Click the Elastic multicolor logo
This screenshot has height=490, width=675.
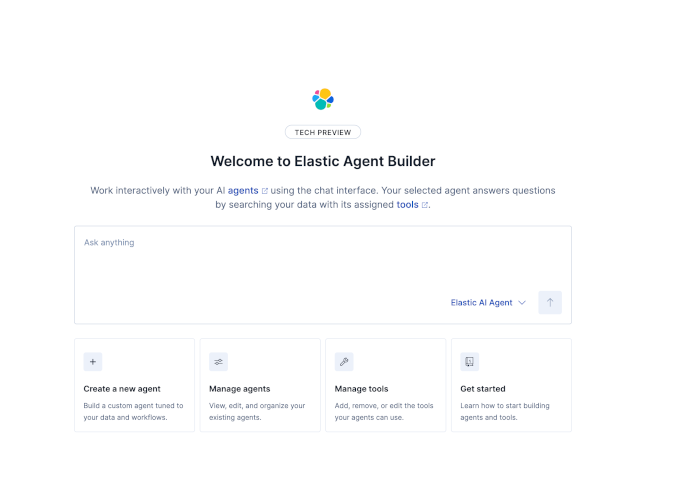[x=322, y=99]
